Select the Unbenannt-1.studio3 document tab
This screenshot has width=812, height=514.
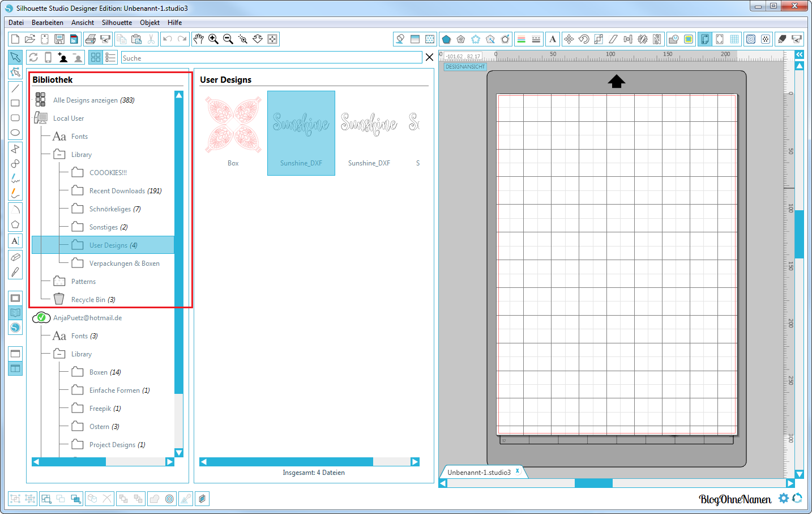pos(479,472)
